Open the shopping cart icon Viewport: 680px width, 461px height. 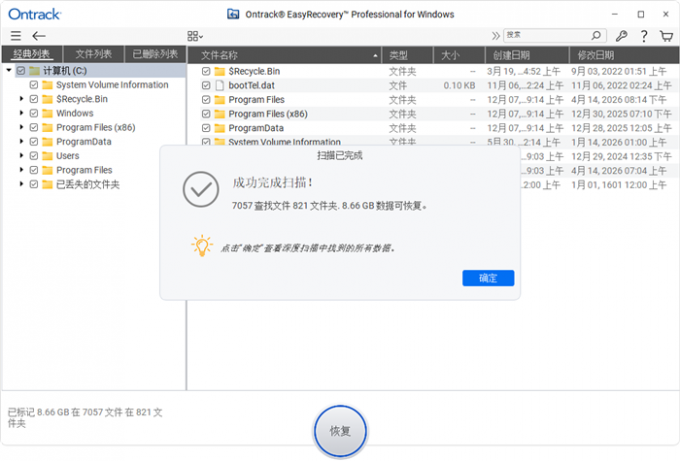click(667, 36)
